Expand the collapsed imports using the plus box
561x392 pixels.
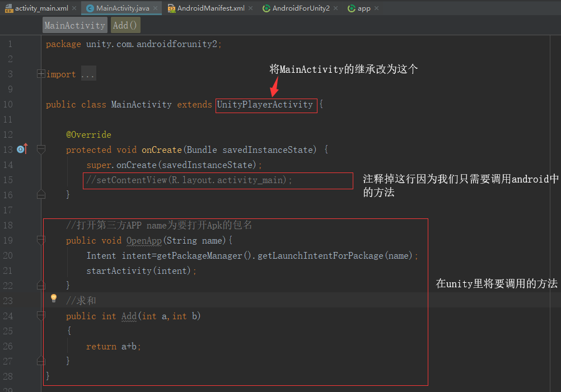point(41,73)
